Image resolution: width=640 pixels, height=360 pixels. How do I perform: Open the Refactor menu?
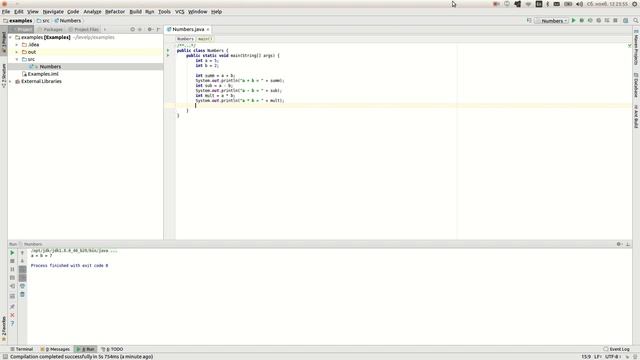pos(115,12)
